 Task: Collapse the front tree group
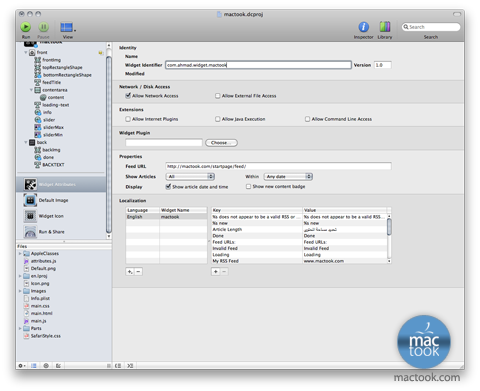(x=26, y=52)
